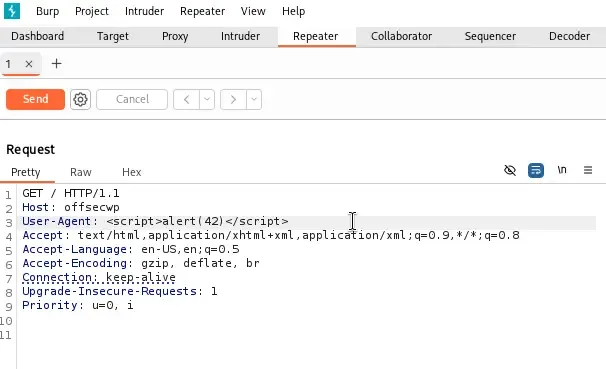Toggle hide non-printable characters eye icon
606x369 pixels.
click(510, 170)
